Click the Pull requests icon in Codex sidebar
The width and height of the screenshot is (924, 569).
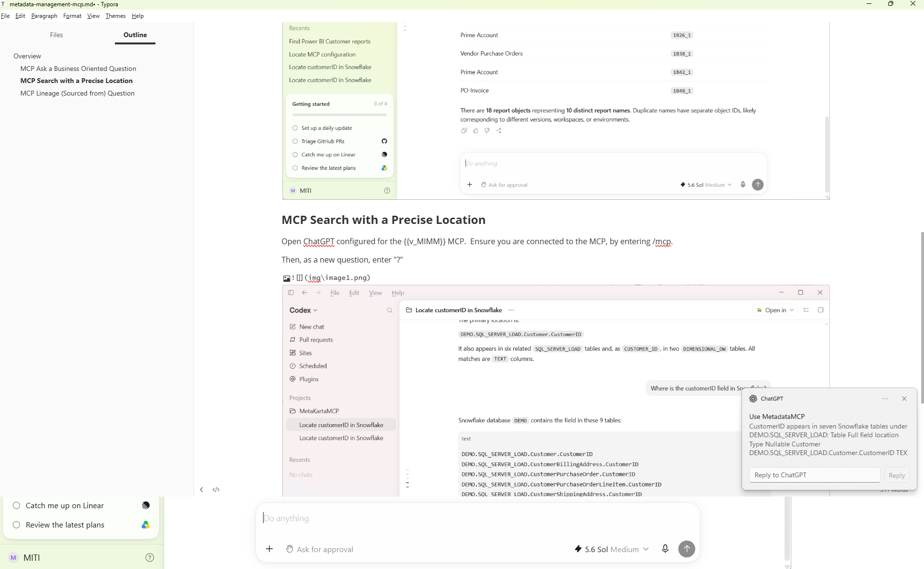coord(293,340)
